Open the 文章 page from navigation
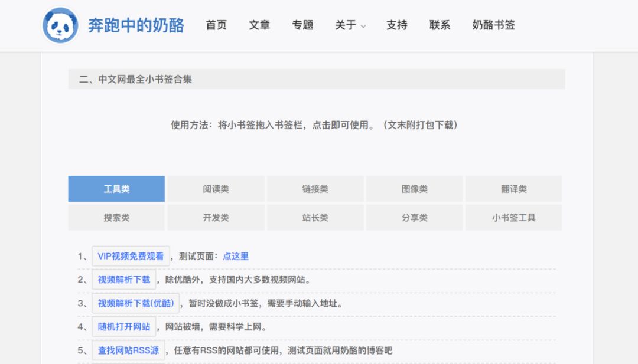638x364 pixels. (x=259, y=25)
